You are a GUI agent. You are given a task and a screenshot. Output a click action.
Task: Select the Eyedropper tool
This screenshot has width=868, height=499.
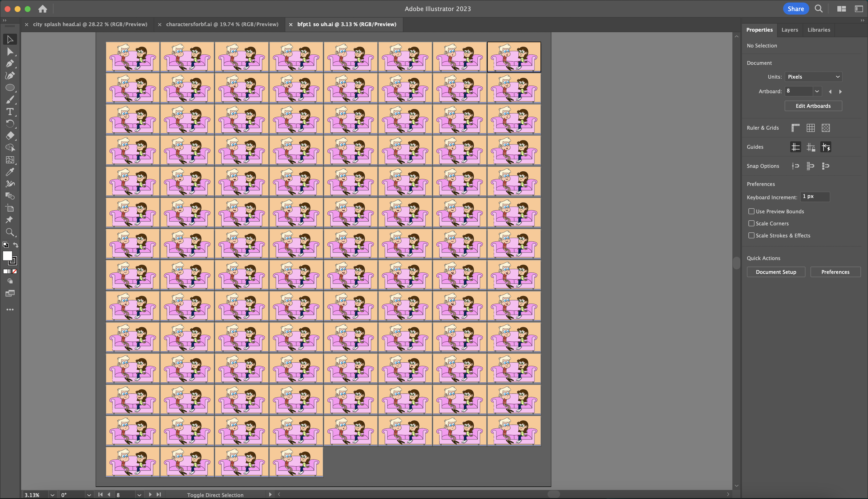[10, 172]
